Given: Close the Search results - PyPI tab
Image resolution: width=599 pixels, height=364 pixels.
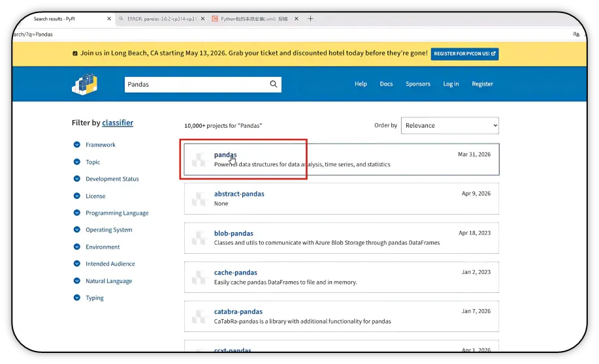Looking at the screenshot, I should (x=109, y=19).
